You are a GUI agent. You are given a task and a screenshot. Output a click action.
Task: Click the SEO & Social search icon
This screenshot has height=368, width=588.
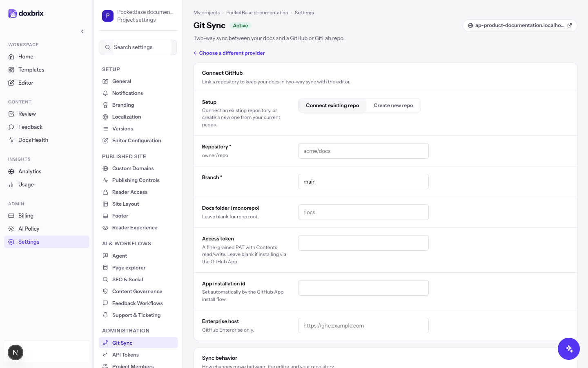[105, 280]
